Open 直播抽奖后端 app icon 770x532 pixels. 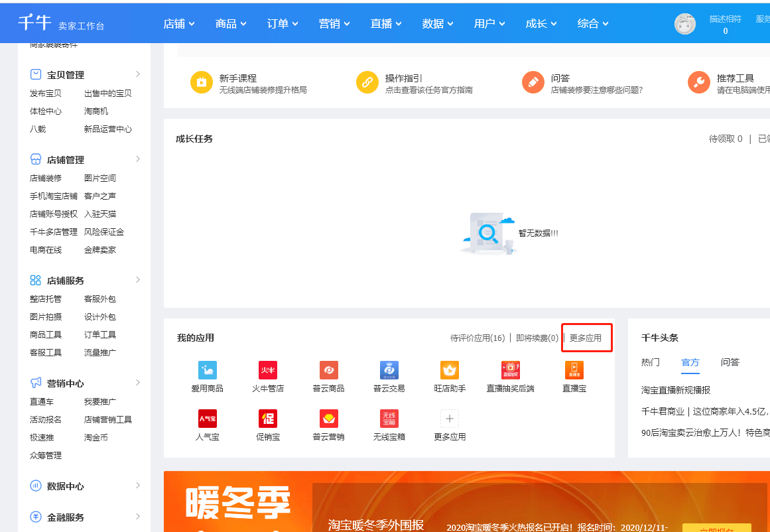click(x=510, y=370)
